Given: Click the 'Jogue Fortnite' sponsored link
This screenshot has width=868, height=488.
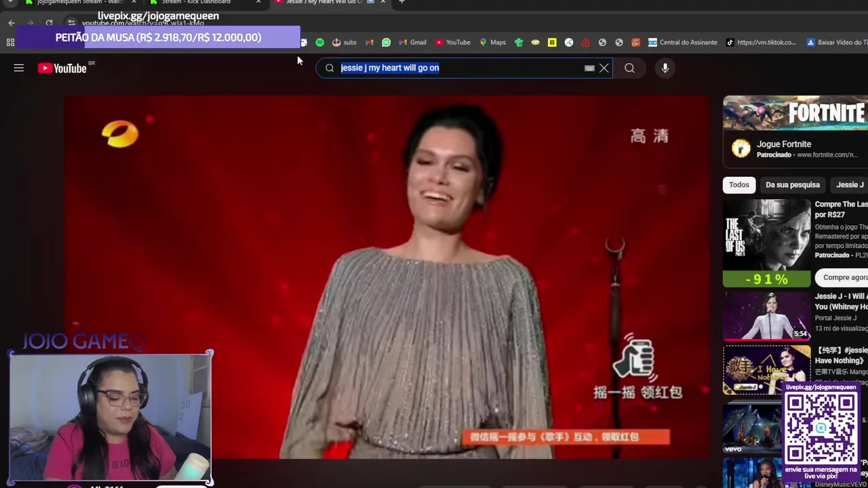Looking at the screenshot, I should click(784, 144).
